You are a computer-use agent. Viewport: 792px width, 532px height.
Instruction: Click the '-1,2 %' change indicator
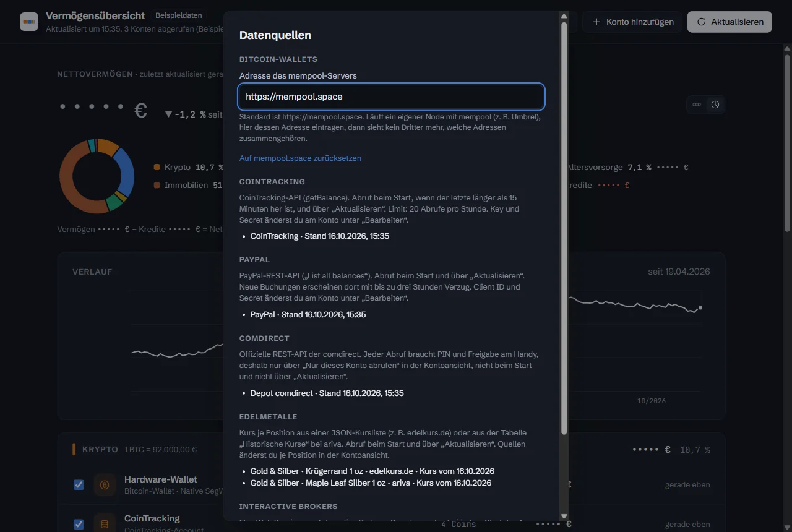[x=186, y=114]
